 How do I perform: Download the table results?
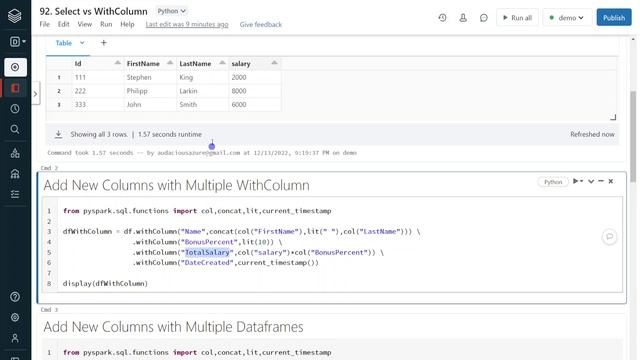(x=58, y=134)
